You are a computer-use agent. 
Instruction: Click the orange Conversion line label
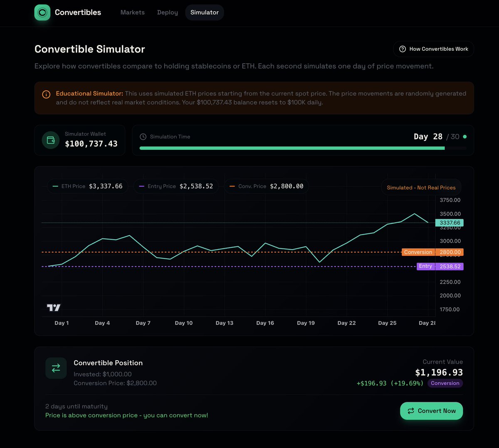click(418, 252)
